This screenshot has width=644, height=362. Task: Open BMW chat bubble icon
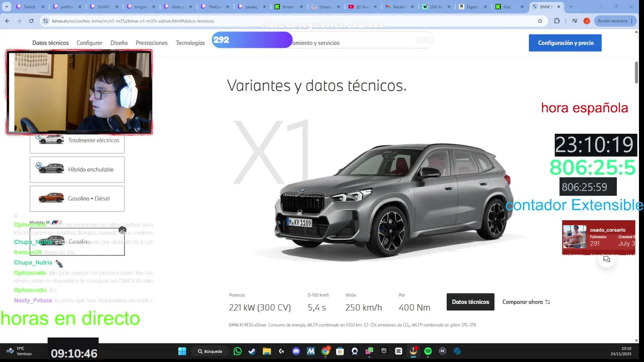[x=607, y=259]
